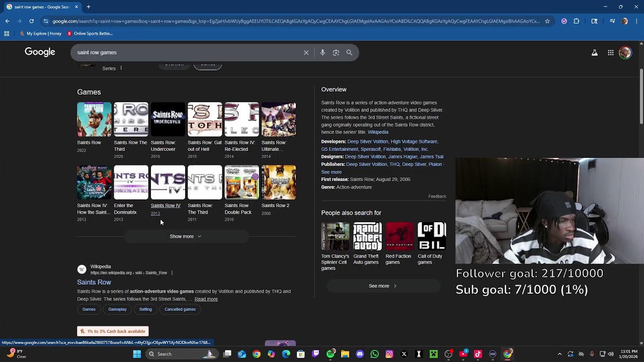644x362 pixels.
Task: Clear the Google search box text
Action: tap(306, 52)
